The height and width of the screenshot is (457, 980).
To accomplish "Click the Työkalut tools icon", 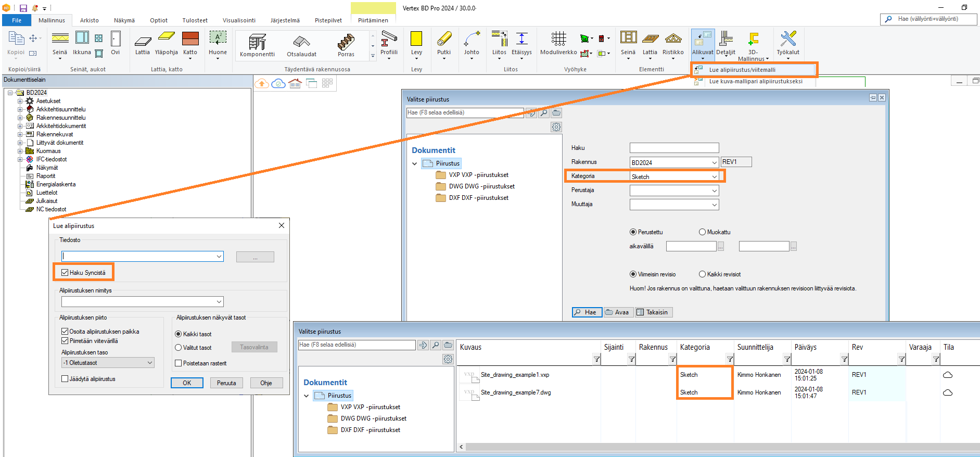I will [x=787, y=40].
